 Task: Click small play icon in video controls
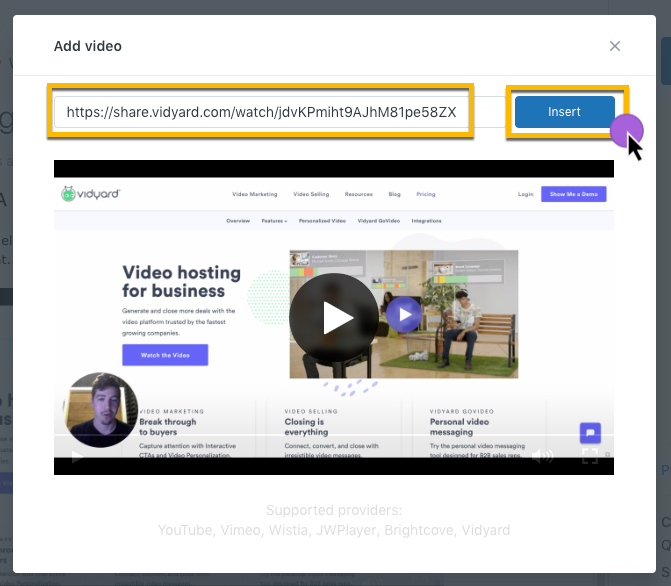click(x=77, y=456)
